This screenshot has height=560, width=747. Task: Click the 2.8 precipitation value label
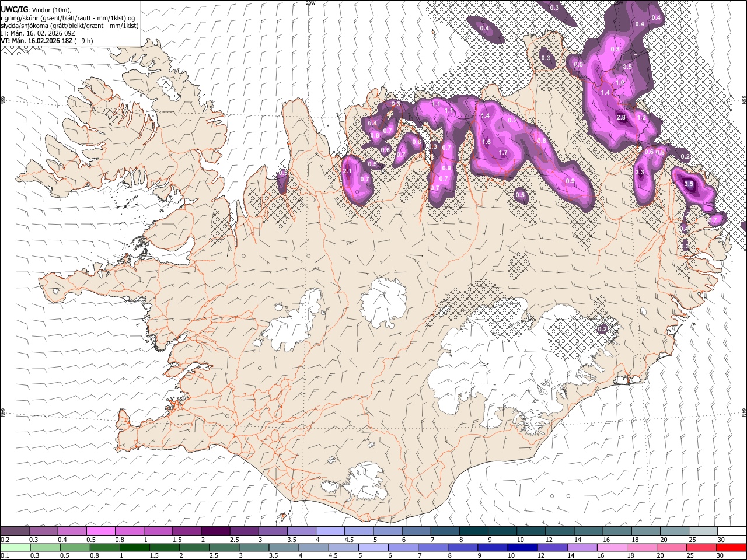click(x=621, y=117)
